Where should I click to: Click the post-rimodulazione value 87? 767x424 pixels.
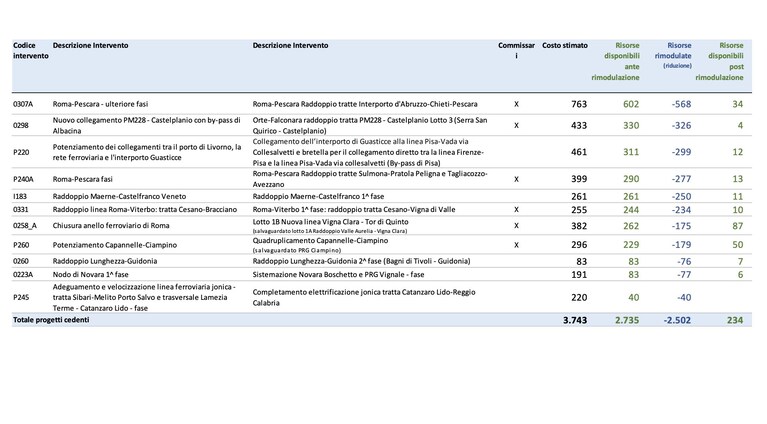coord(738,226)
